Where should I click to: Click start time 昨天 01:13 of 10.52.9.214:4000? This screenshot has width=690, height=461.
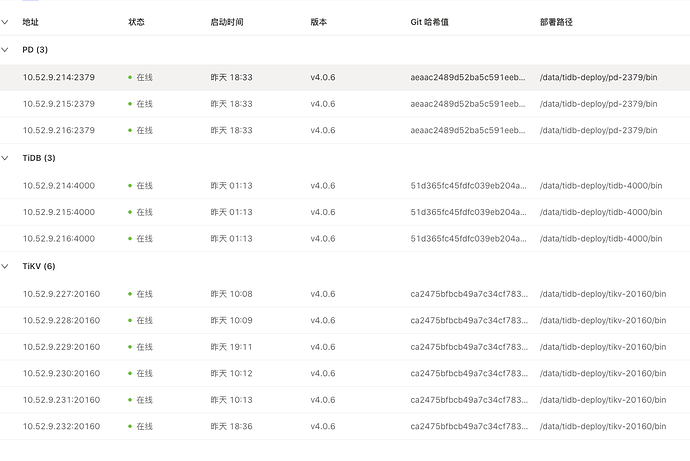(x=231, y=186)
